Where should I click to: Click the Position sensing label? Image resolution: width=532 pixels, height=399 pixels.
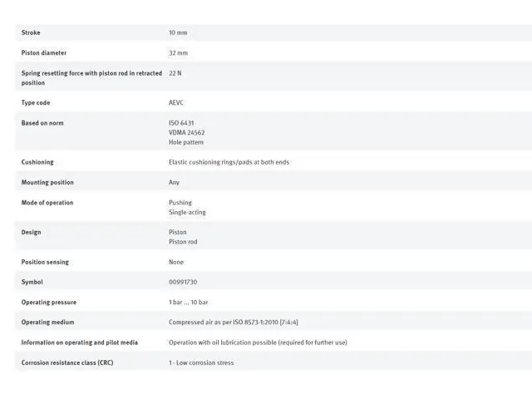tap(45, 262)
